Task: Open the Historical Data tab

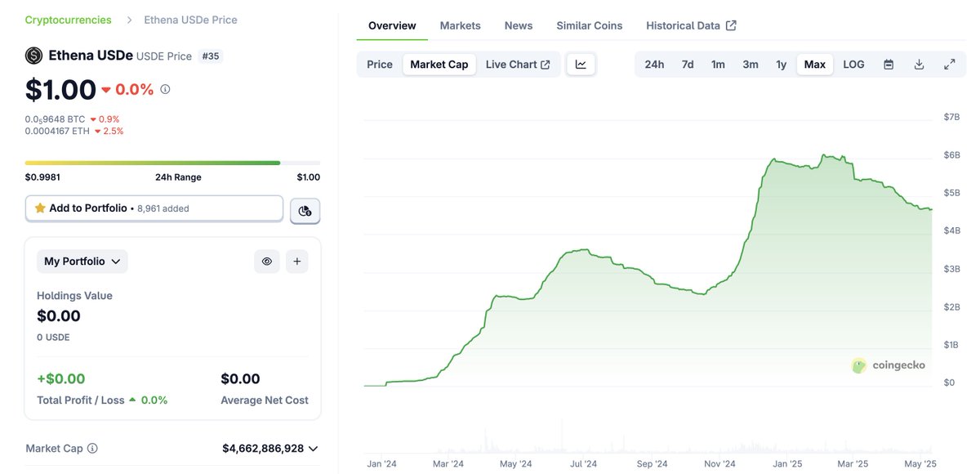Action: [x=691, y=25]
